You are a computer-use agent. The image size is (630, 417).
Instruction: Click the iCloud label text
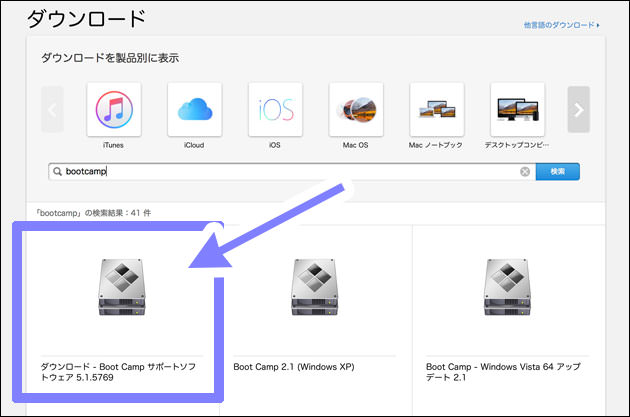[x=194, y=145]
